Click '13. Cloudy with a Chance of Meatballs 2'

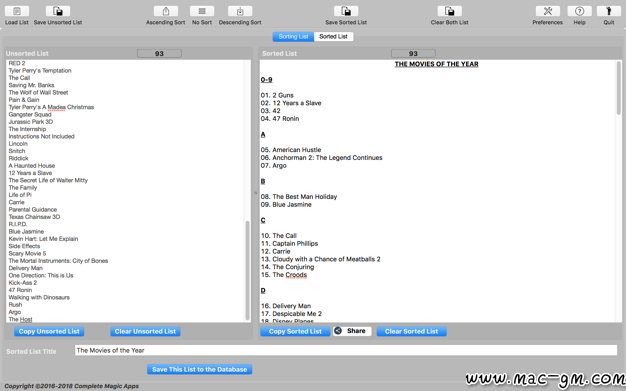[x=321, y=259]
